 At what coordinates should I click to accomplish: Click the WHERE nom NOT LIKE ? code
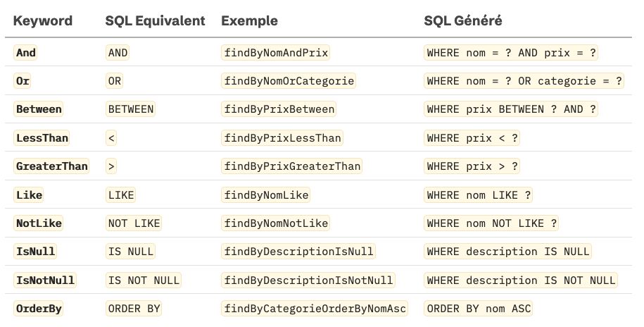pyautogui.click(x=492, y=223)
